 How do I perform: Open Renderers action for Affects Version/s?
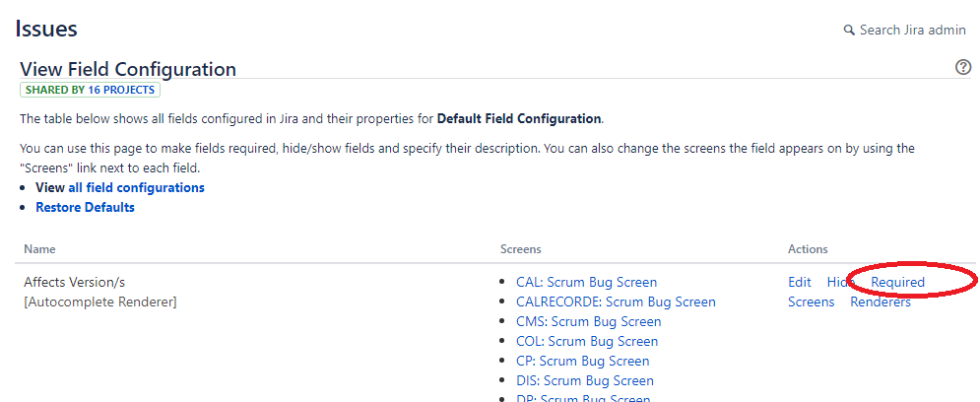pyautogui.click(x=880, y=301)
